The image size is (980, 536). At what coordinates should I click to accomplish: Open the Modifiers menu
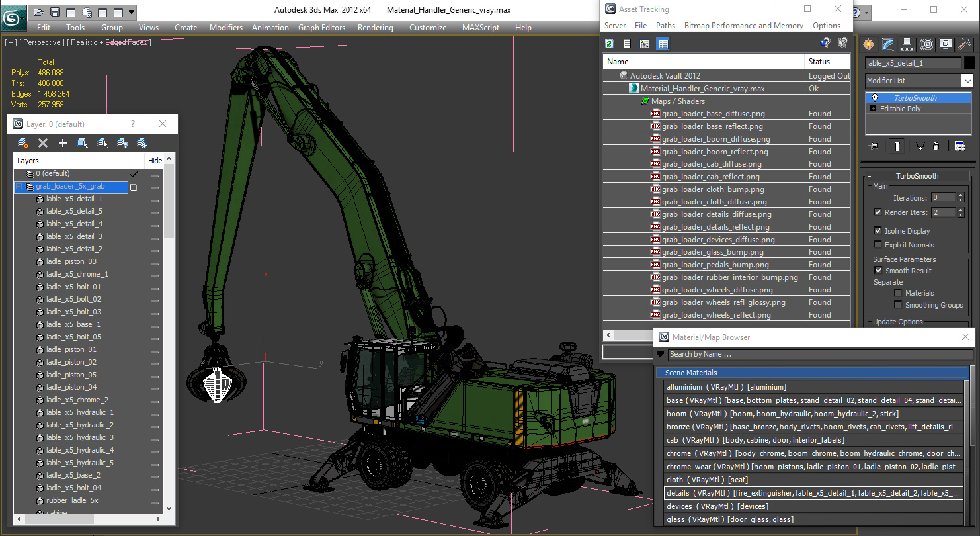click(x=226, y=28)
